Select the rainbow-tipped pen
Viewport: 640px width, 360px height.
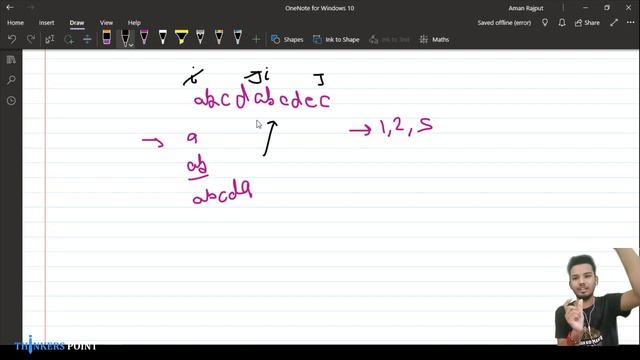click(x=219, y=37)
